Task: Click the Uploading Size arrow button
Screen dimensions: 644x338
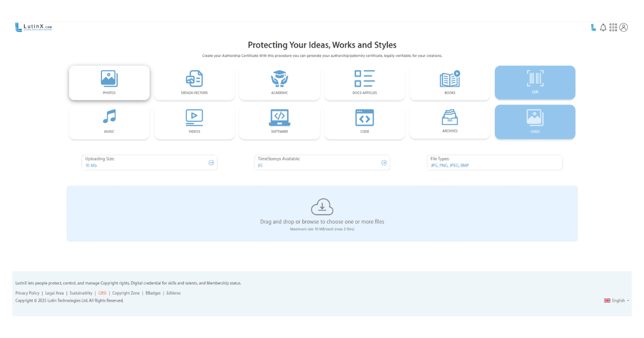Action: pyautogui.click(x=211, y=163)
